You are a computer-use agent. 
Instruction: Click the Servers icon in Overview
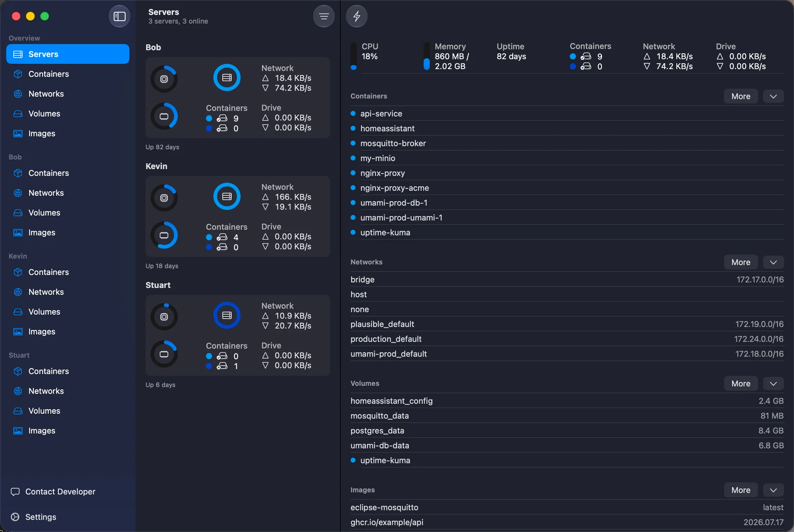coord(18,54)
